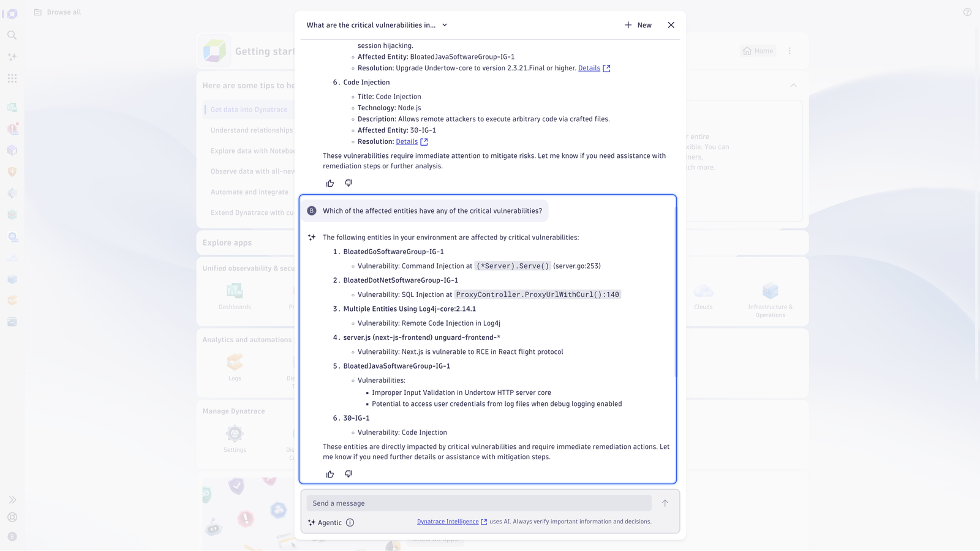Screen dimensions: 980x551
Task: Open three-dot menu next to Home
Action: [x=790, y=51]
